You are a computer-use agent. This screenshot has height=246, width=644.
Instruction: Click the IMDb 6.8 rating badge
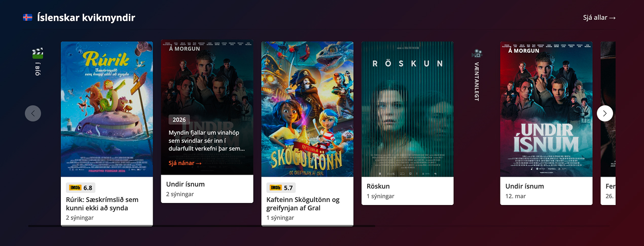81,188
